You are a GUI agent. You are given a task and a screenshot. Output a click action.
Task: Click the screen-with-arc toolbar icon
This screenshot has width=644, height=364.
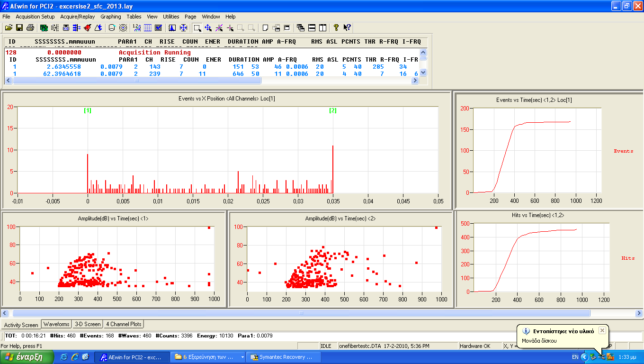point(112,27)
